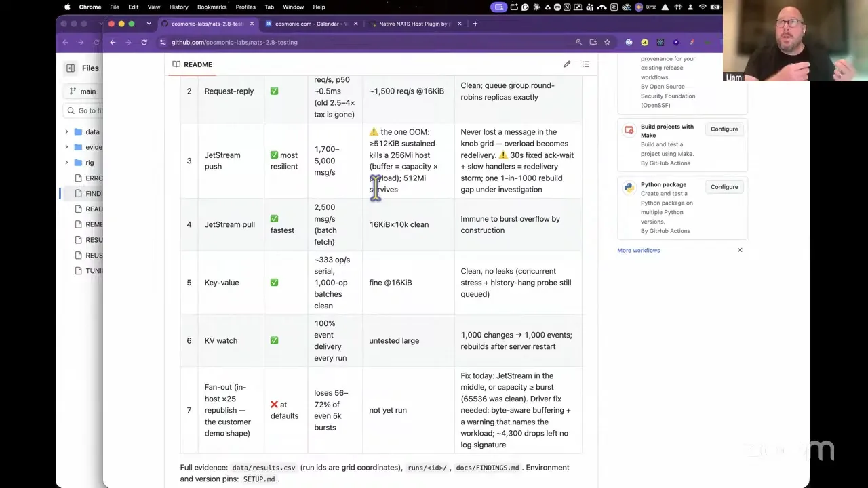Open the History menu
This screenshot has width=868, height=488.
[178, 7]
